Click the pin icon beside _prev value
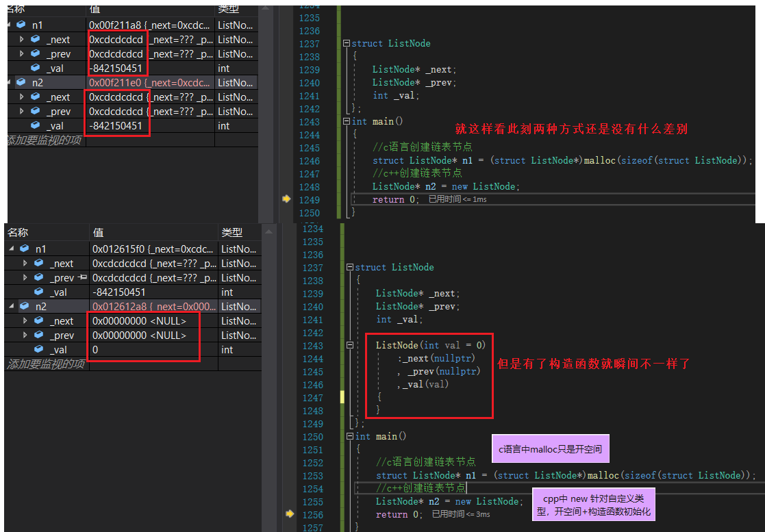The height and width of the screenshot is (532, 765). (83, 278)
